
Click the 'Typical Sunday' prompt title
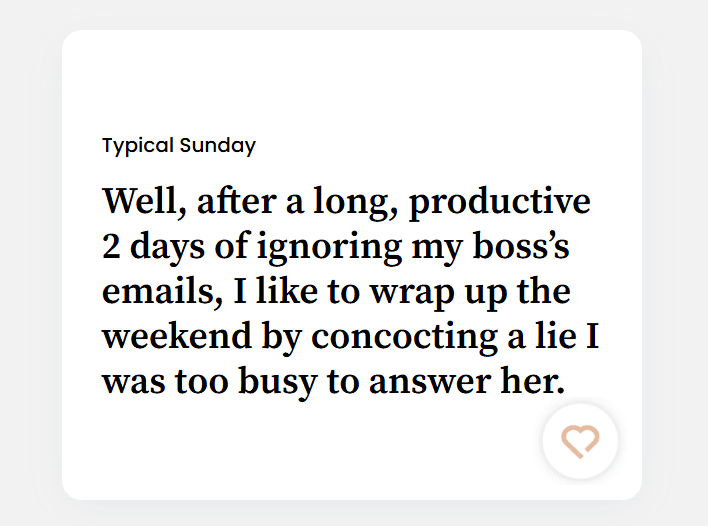click(179, 146)
